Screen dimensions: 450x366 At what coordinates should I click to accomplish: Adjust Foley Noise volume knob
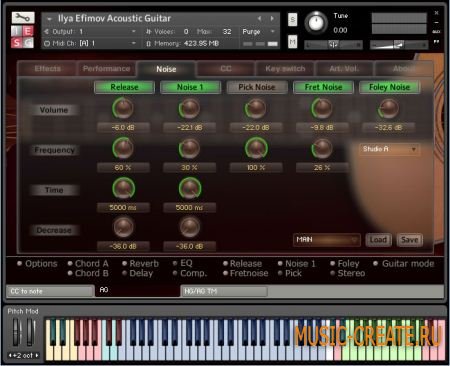pos(388,108)
